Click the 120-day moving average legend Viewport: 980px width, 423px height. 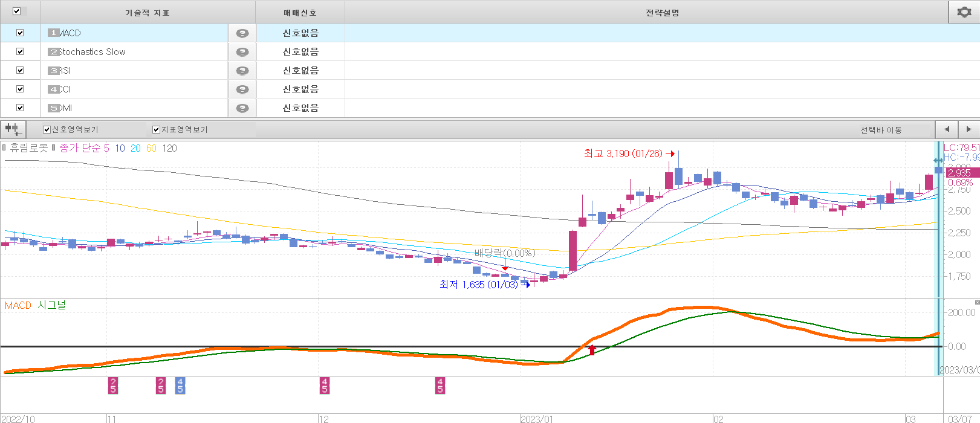tap(169, 148)
